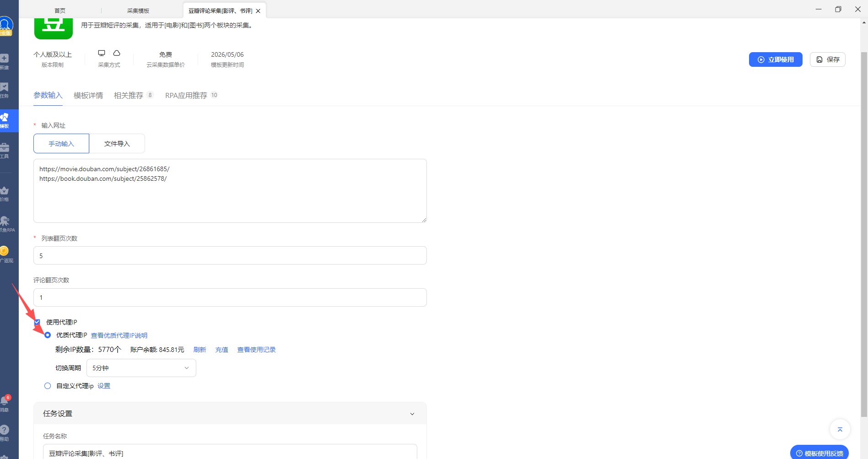This screenshot has width=868, height=459.
Task: Open 查看优质代理IP说明 link
Action: [x=119, y=335]
